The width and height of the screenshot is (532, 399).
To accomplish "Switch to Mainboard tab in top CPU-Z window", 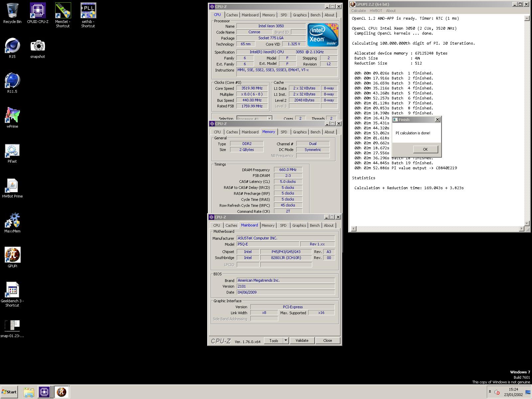I will [x=250, y=15].
